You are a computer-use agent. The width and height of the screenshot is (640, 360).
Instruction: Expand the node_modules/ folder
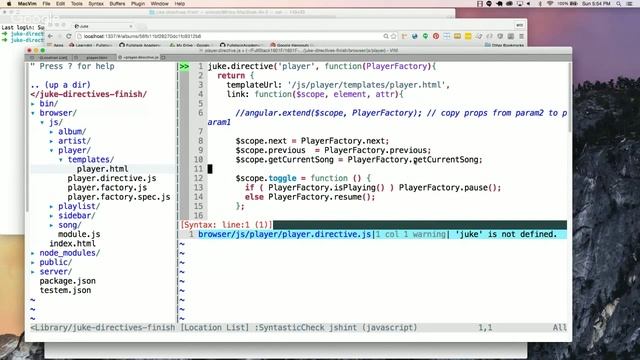click(x=33, y=253)
